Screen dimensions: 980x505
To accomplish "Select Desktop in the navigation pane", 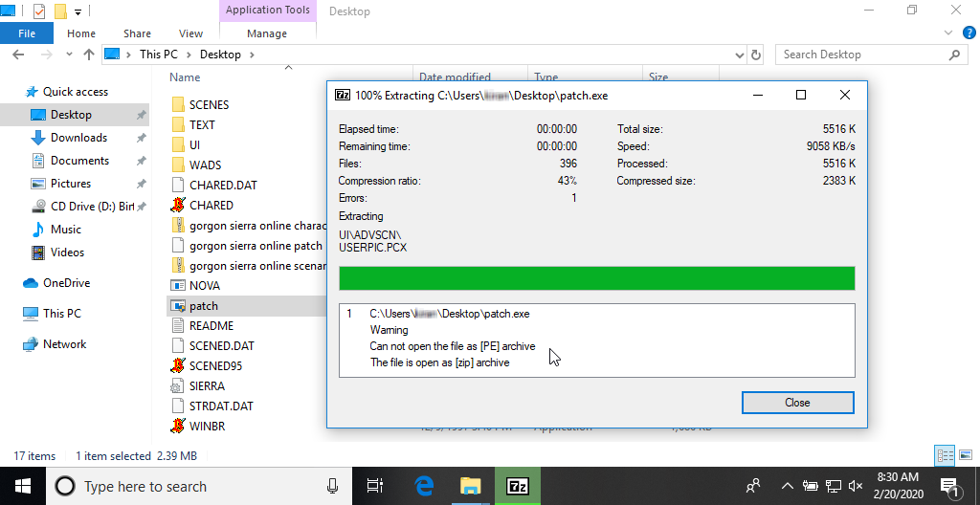I will 71,115.
